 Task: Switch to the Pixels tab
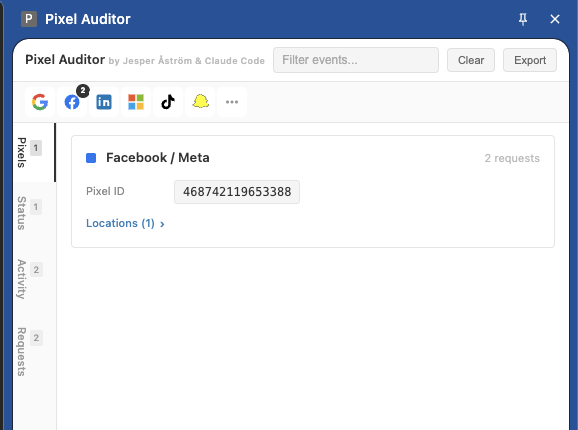(34, 152)
